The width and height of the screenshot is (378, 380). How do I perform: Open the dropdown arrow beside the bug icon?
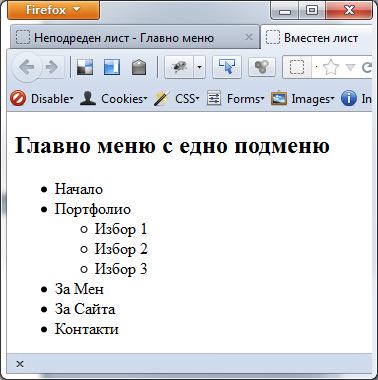[x=199, y=67]
